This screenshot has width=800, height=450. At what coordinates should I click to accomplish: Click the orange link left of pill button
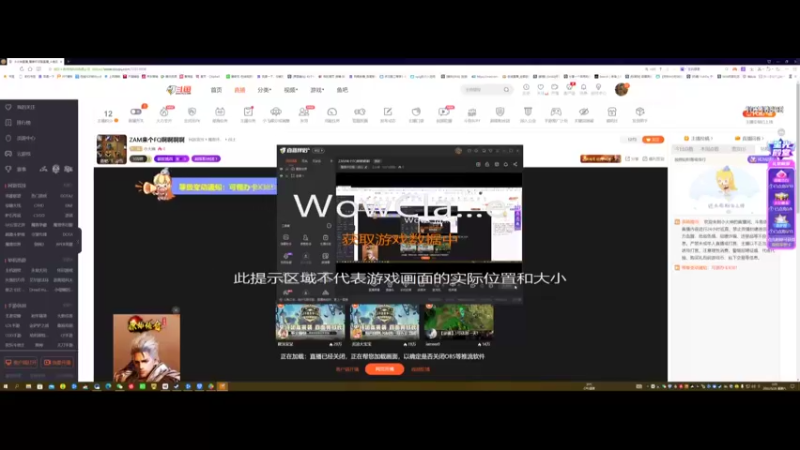[x=347, y=369]
